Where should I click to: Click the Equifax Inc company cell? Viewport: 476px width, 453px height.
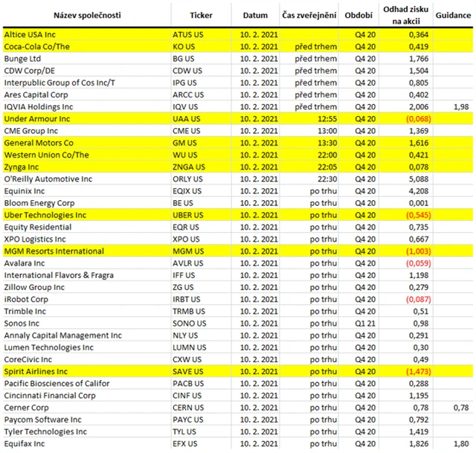click(28, 443)
